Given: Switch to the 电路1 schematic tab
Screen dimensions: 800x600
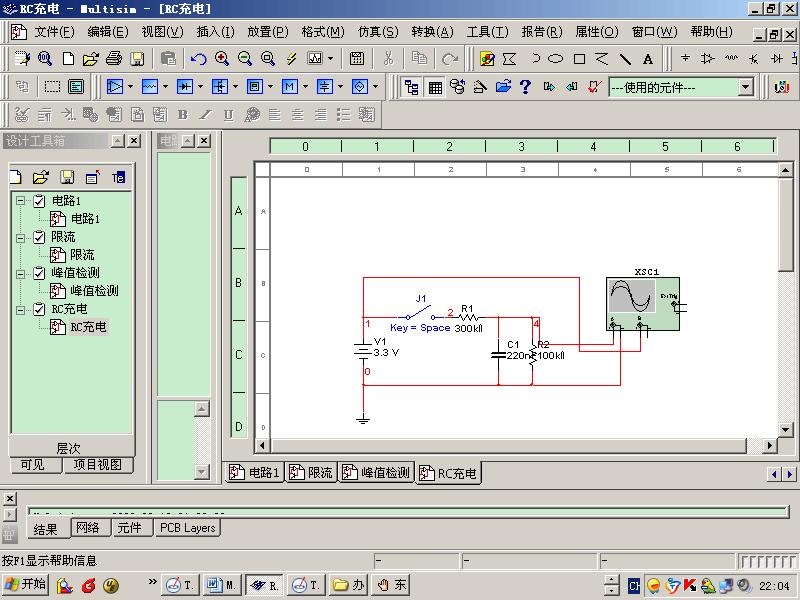Looking at the screenshot, I should click(x=254, y=472).
